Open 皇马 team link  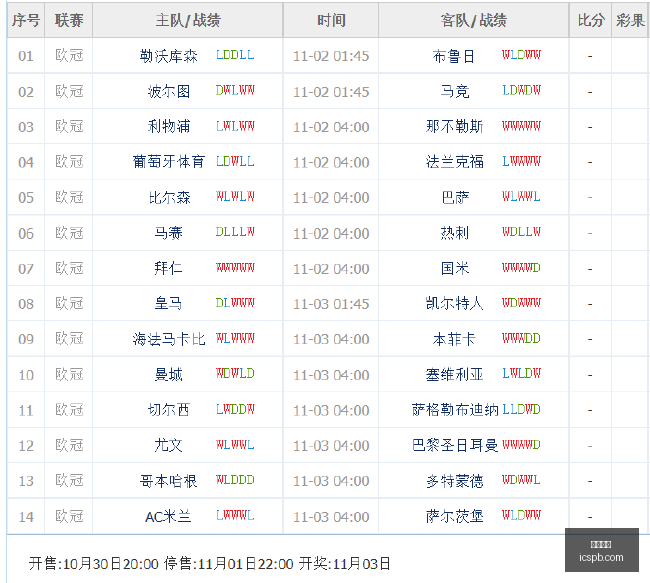pyautogui.click(x=168, y=304)
